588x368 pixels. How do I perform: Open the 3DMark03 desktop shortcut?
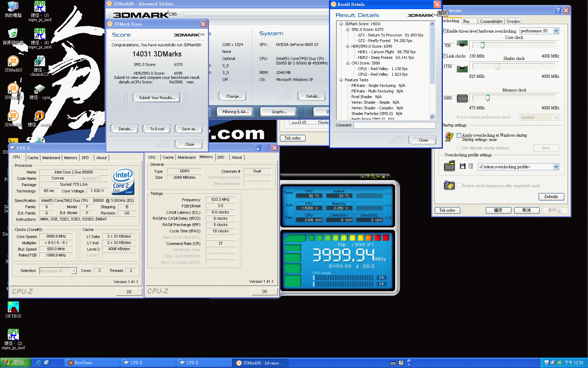click(13, 64)
